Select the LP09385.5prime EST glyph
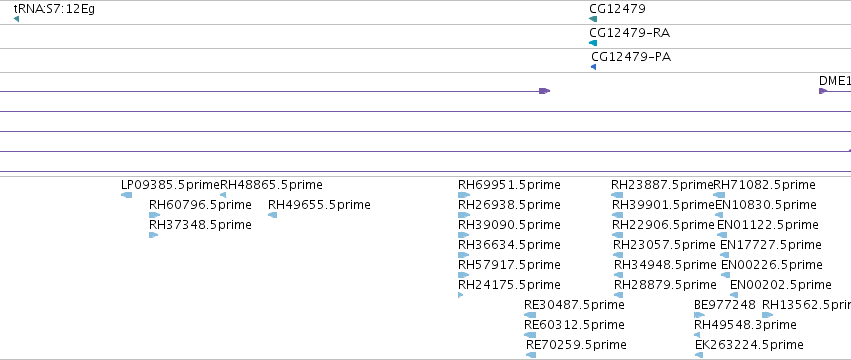 click(x=126, y=195)
